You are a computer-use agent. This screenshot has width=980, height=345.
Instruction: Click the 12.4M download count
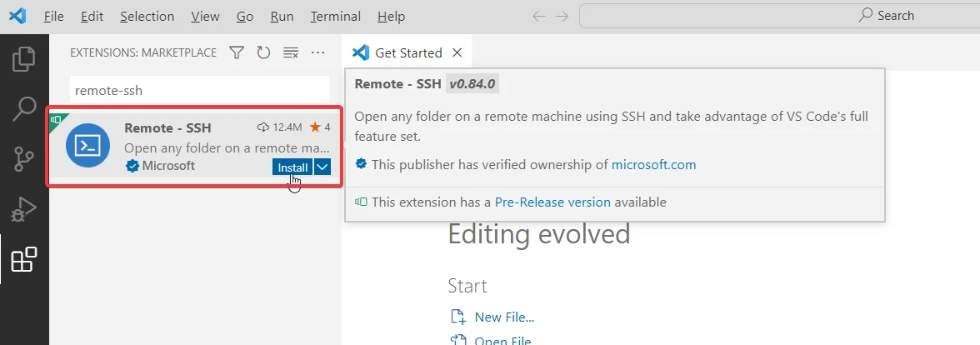(279, 127)
